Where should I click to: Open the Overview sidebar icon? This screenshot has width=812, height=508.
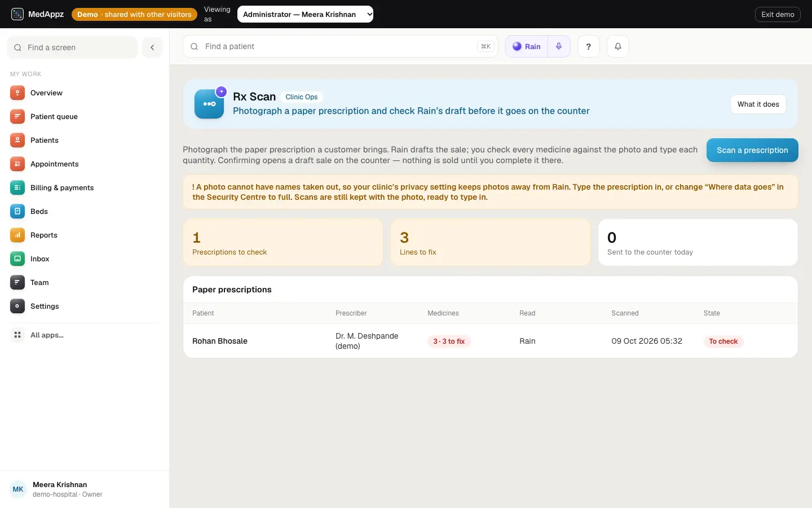17,93
